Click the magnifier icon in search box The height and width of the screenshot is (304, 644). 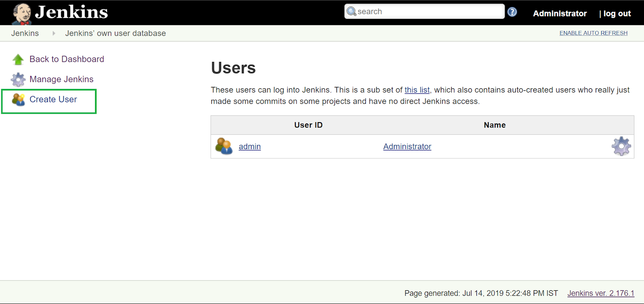click(x=351, y=12)
